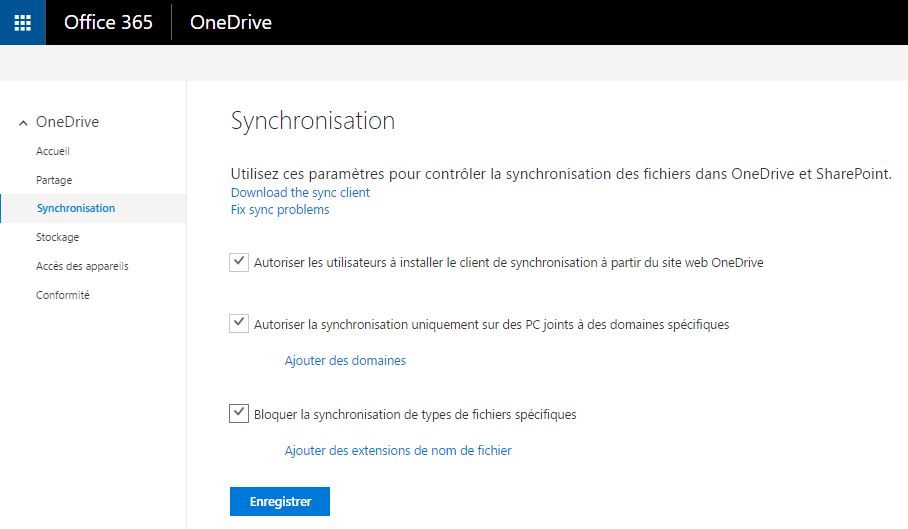Click the Office 365 header title
The width and height of the screenshot is (908, 529).
click(x=108, y=22)
